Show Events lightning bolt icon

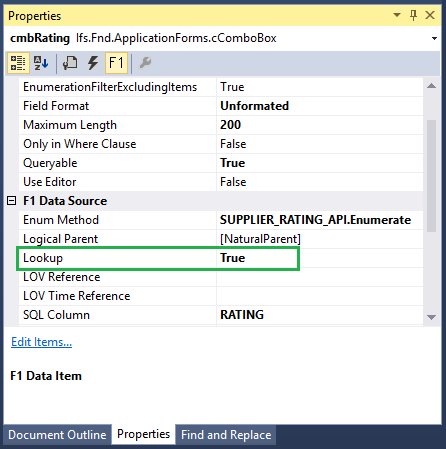pyautogui.click(x=93, y=63)
